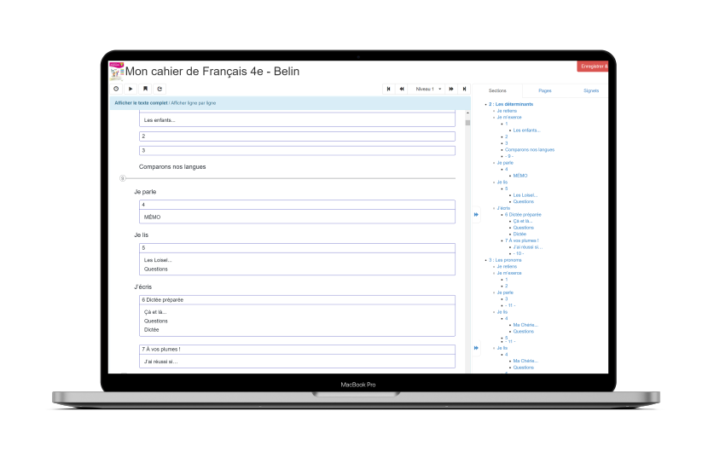The height and width of the screenshot is (475, 720).
Task: Open the Niveau 1 level dropdown
Action: click(427, 89)
